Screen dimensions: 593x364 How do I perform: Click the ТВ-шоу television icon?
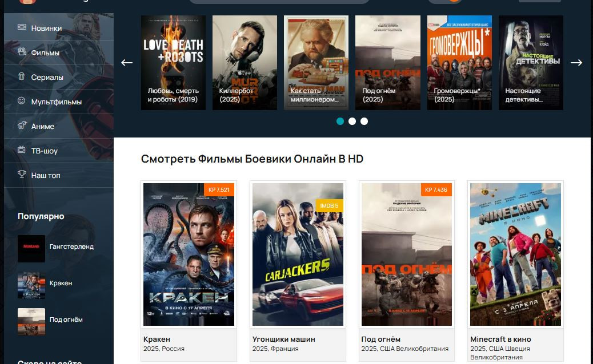pos(22,150)
